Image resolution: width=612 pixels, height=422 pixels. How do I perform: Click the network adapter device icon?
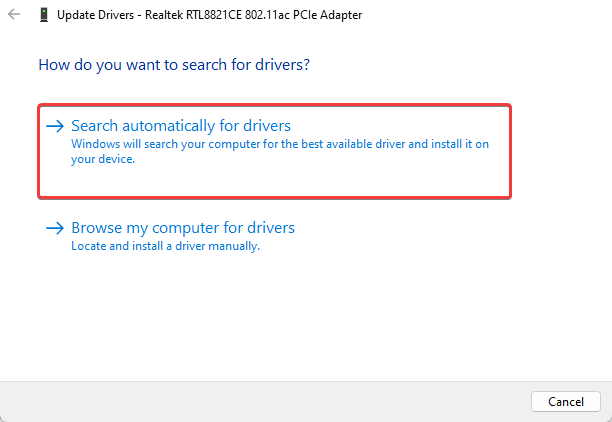44,15
